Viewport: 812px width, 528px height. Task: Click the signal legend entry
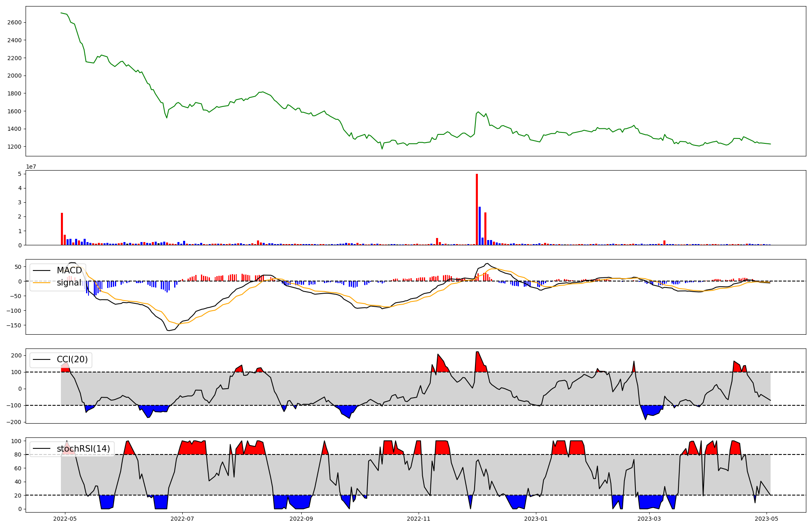coord(69,283)
